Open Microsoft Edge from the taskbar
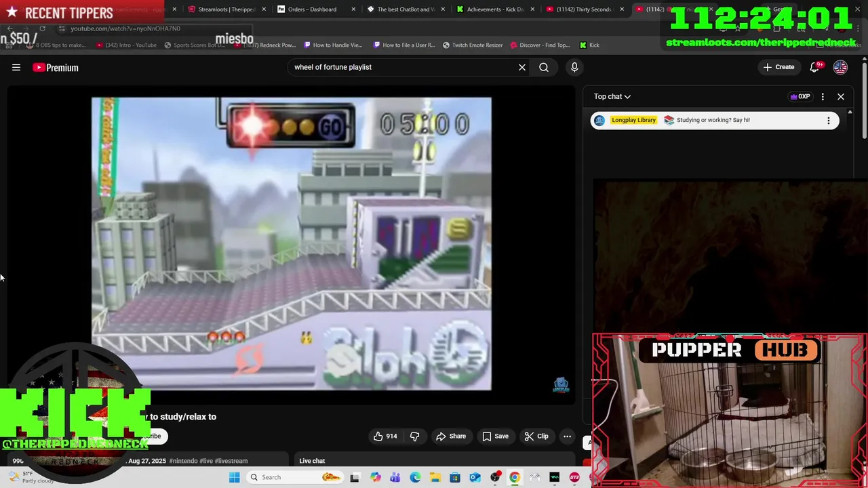Image resolution: width=868 pixels, height=488 pixels. click(415, 477)
